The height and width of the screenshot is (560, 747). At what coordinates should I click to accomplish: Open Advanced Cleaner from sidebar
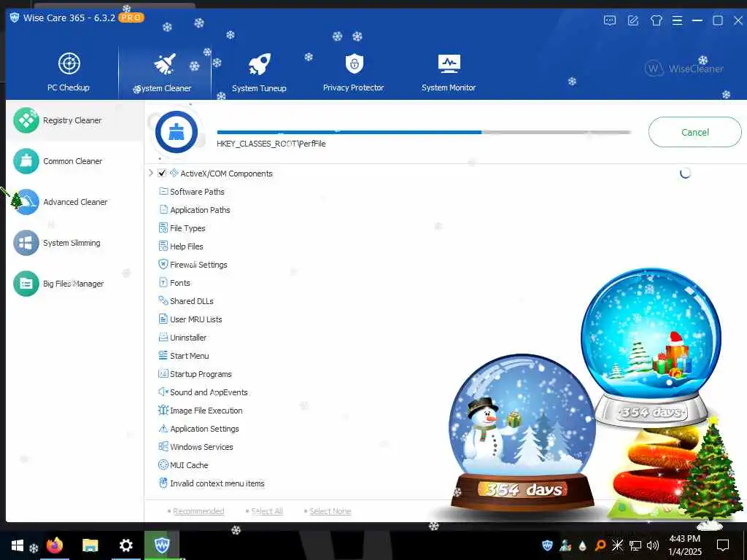tap(74, 202)
